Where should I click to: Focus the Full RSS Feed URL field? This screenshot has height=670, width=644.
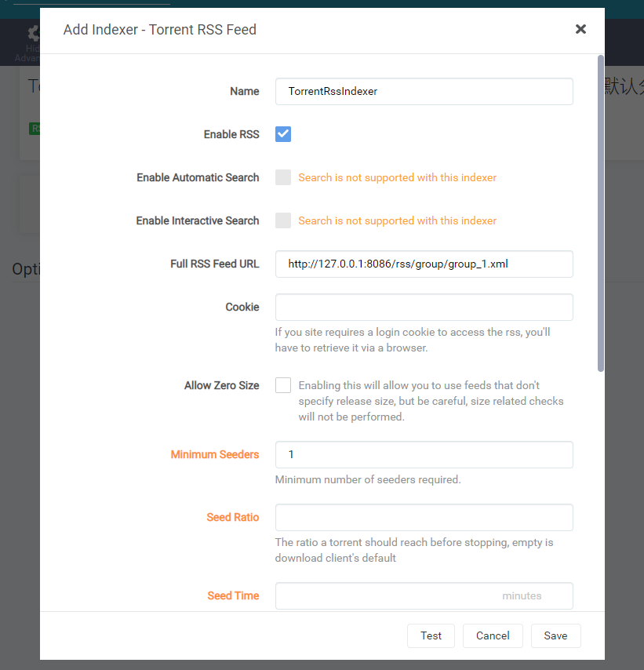[424, 264]
